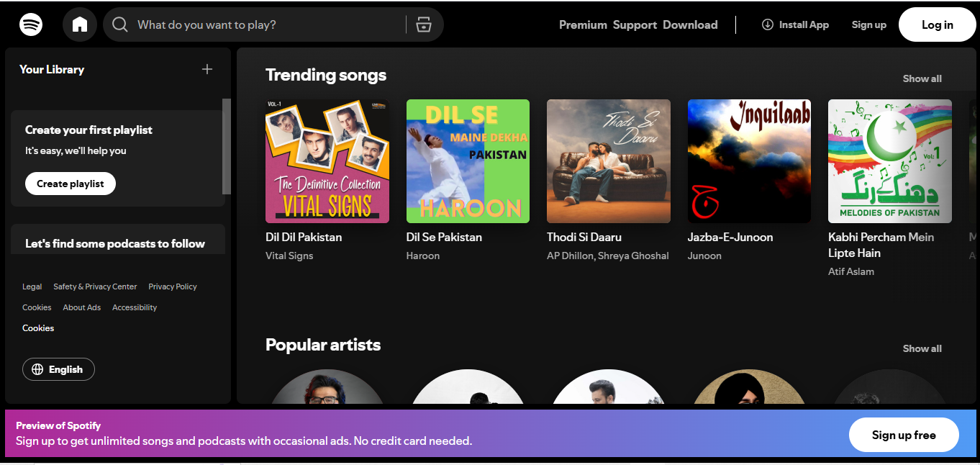The image size is (980, 465).
Task: Open the Browse icon in search bar
Action: 424,24
